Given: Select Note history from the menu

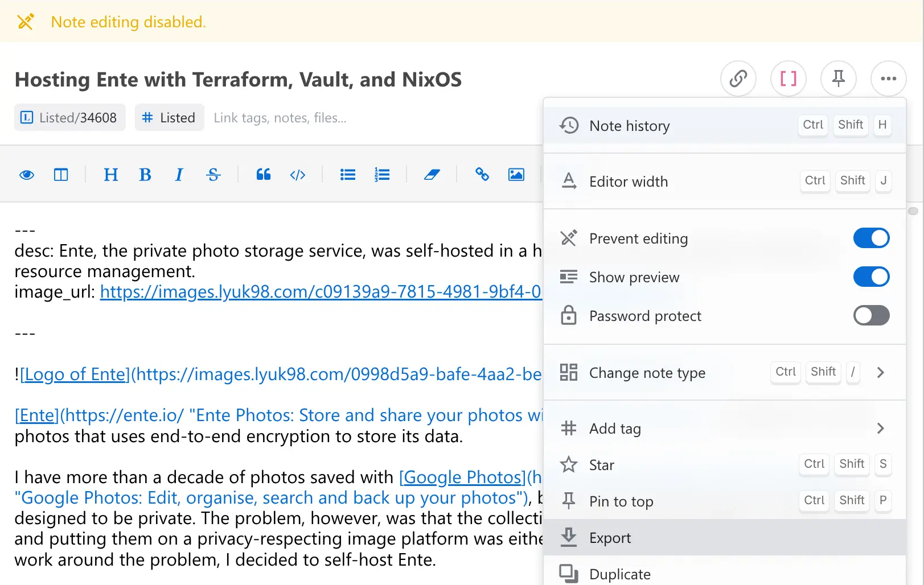Looking at the screenshot, I should click(629, 126).
